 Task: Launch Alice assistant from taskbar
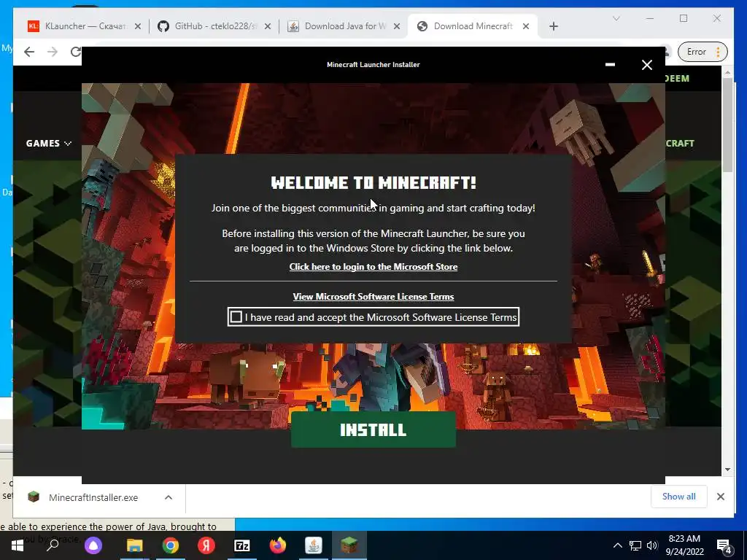coord(93,545)
